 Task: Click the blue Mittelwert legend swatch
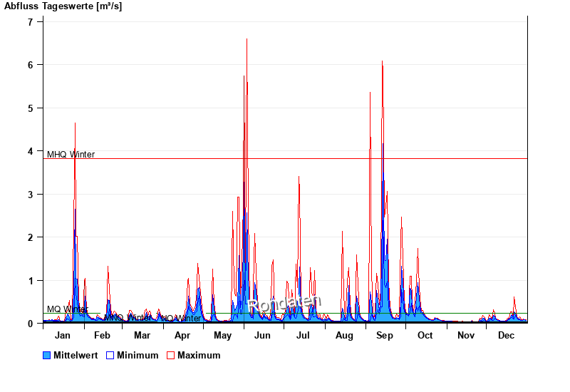coord(48,355)
